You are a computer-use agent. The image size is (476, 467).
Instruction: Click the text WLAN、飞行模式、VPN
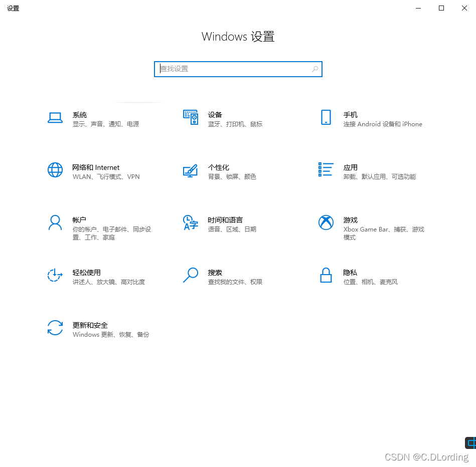[x=106, y=177]
